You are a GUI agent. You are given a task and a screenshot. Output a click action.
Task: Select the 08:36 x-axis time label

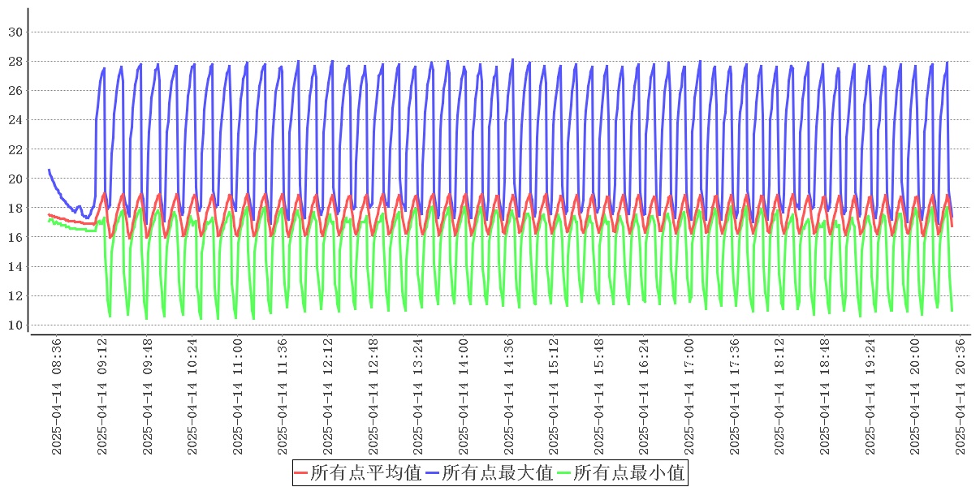tap(57, 397)
